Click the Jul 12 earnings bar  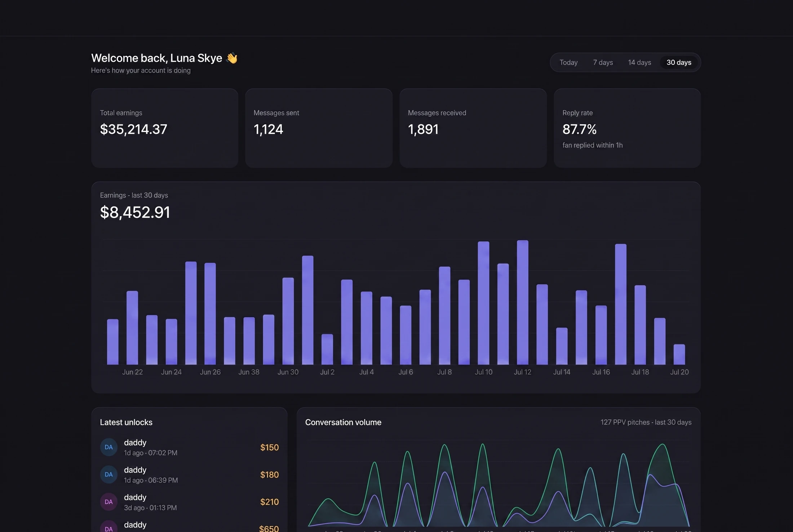[x=523, y=302]
